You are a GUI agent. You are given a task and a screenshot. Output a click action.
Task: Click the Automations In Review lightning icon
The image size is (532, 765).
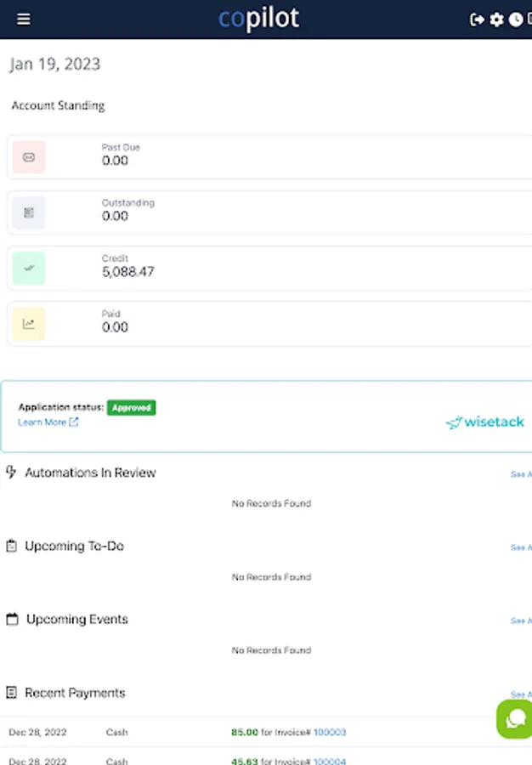(12, 472)
